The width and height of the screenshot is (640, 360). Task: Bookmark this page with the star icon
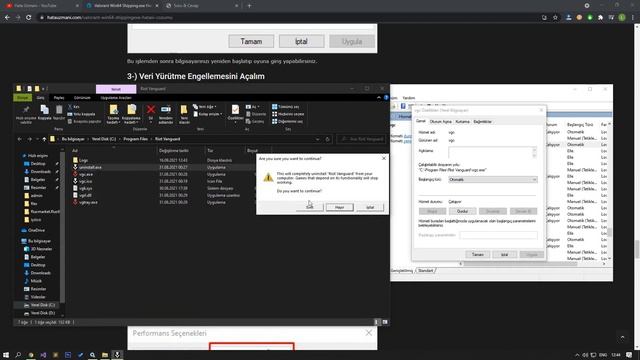pyautogui.click(x=555, y=18)
